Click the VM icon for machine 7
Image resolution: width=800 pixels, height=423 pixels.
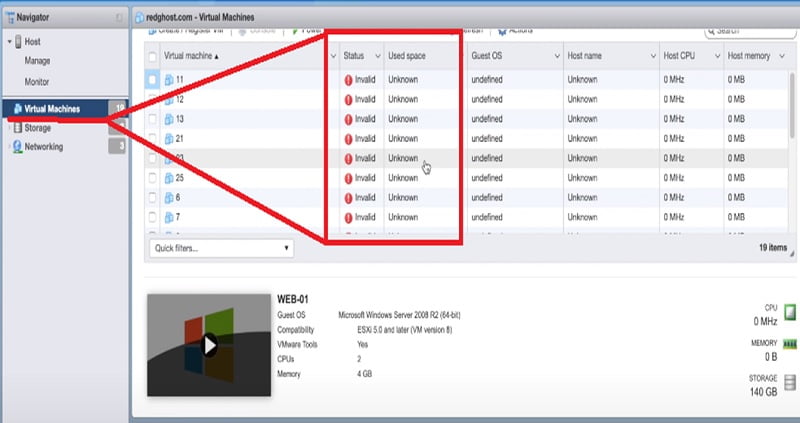pyautogui.click(x=169, y=217)
